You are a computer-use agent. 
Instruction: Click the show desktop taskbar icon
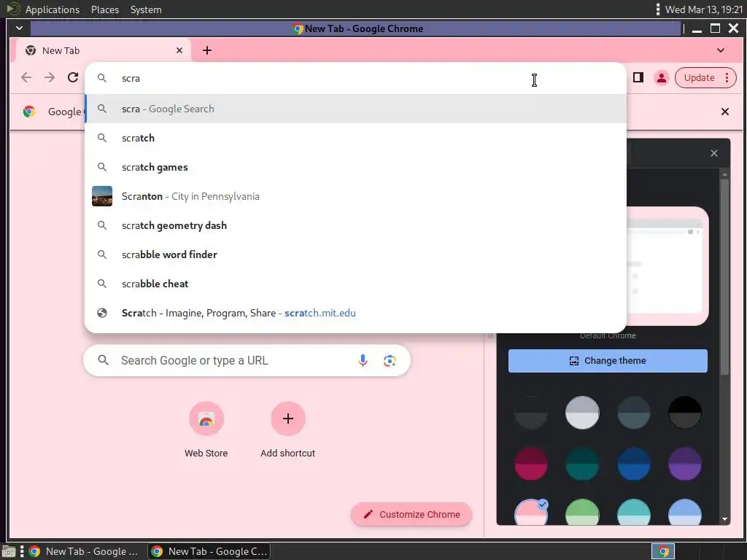[9, 551]
